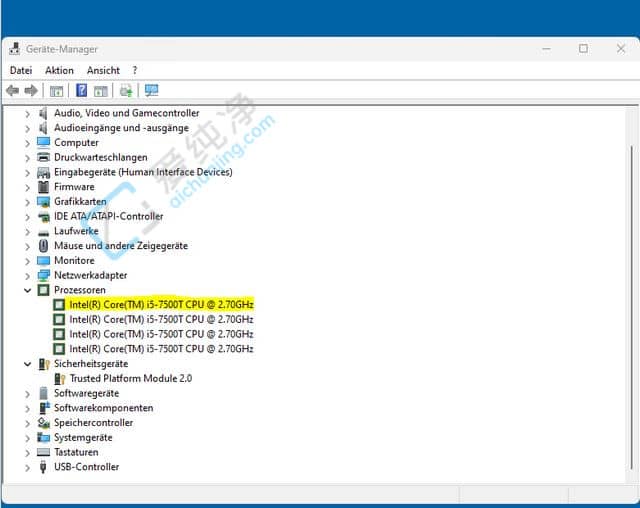Open the Aktion menu
This screenshot has height=508, width=640.
point(59,70)
